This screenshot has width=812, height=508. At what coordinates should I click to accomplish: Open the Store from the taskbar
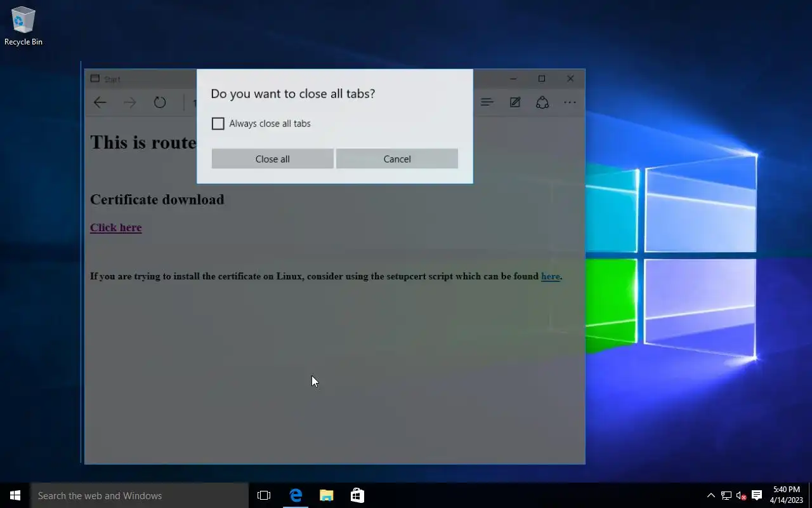point(357,495)
